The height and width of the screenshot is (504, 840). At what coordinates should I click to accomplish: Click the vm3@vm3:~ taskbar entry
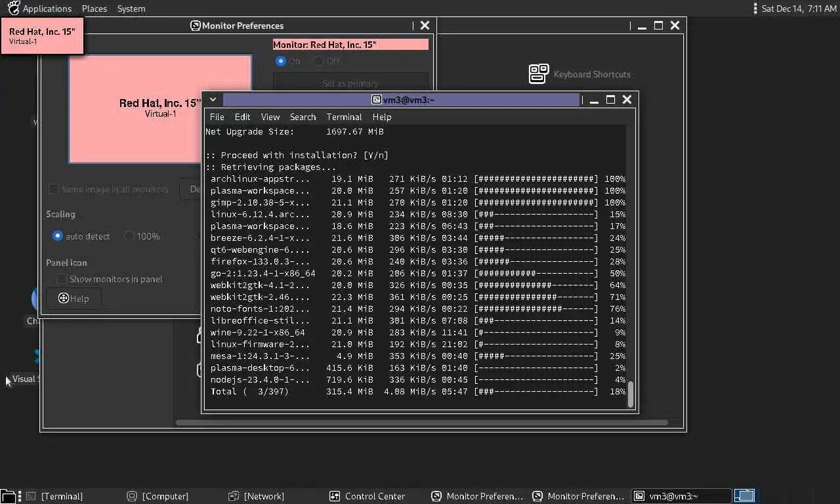pyautogui.click(x=681, y=496)
